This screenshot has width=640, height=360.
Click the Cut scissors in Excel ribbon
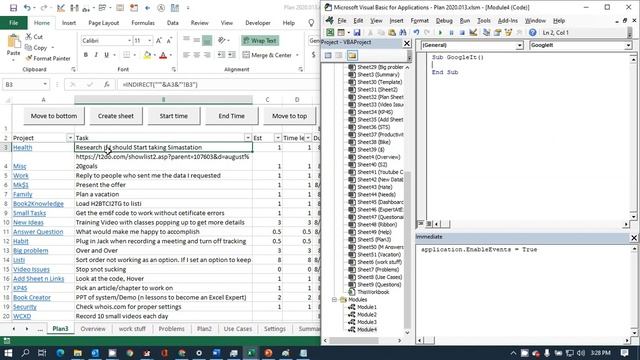(x=29, y=37)
